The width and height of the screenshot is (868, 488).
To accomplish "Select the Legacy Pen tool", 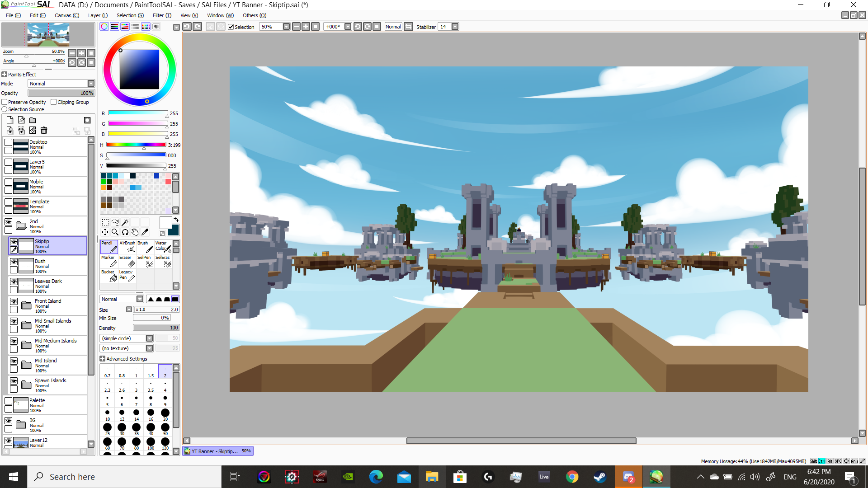I will 127,276.
